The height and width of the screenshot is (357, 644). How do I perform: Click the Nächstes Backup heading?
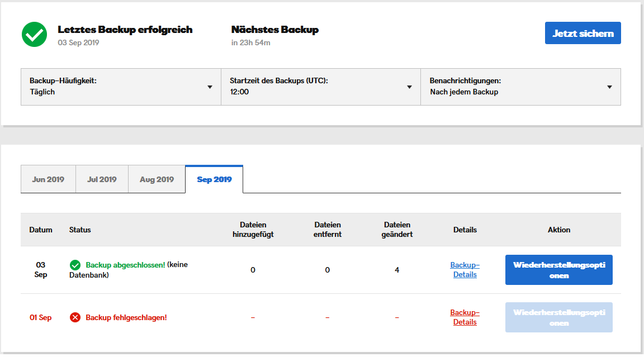(x=275, y=30)
